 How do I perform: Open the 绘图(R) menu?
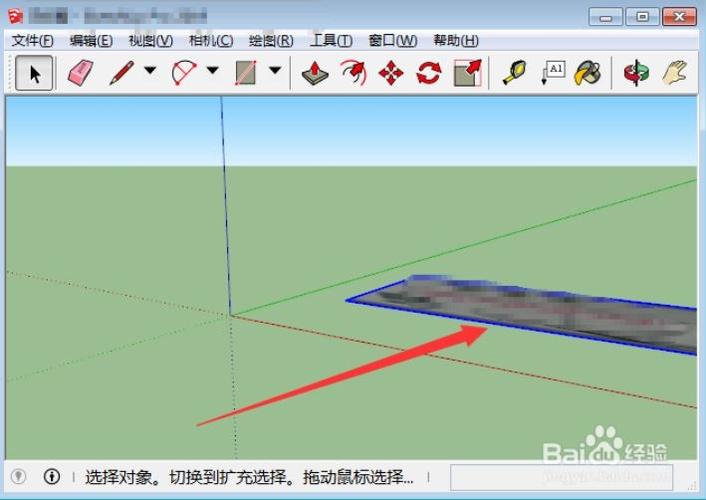(x=271, y=41)
